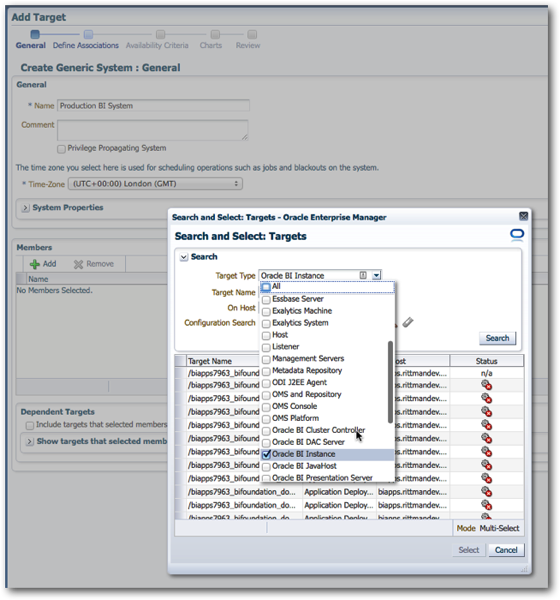Click the Remove button label in Members
Image resolution: width=560 pixels, height=600 pixels.
(x=100, y=264)
